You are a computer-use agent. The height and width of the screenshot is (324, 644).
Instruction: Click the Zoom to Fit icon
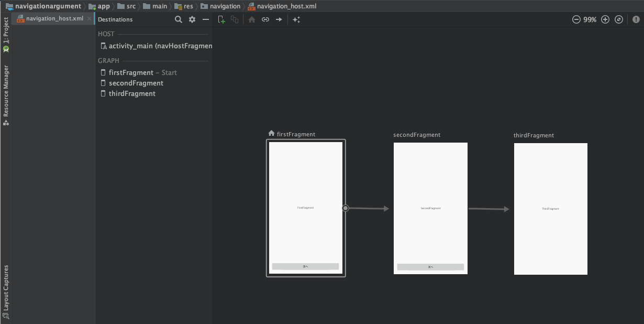[619, 19]
